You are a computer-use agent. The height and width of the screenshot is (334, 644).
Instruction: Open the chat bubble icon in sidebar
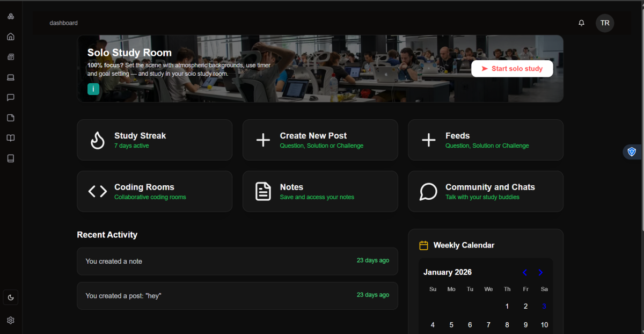pos(11,98)
